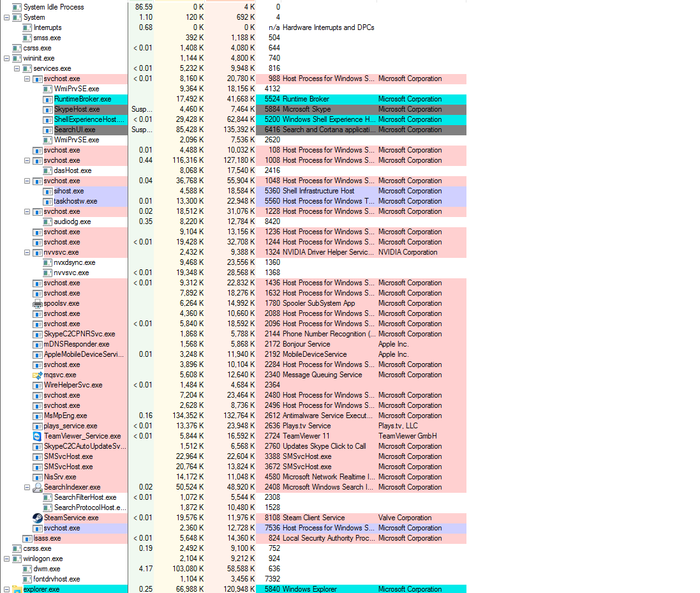Click the Steam icon next to SteamService.exe

38,518
